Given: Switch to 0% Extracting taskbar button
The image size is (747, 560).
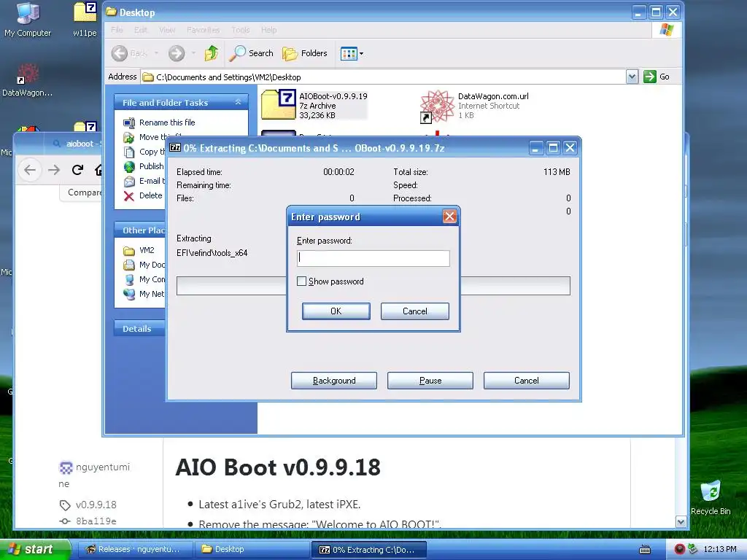Looking at the screenshot, I should pos(368,549).
